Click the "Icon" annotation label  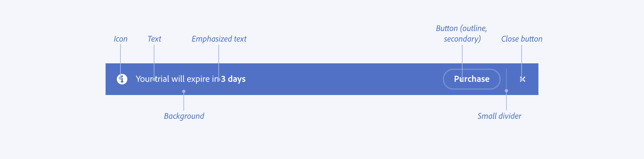[x=120, y=39]
